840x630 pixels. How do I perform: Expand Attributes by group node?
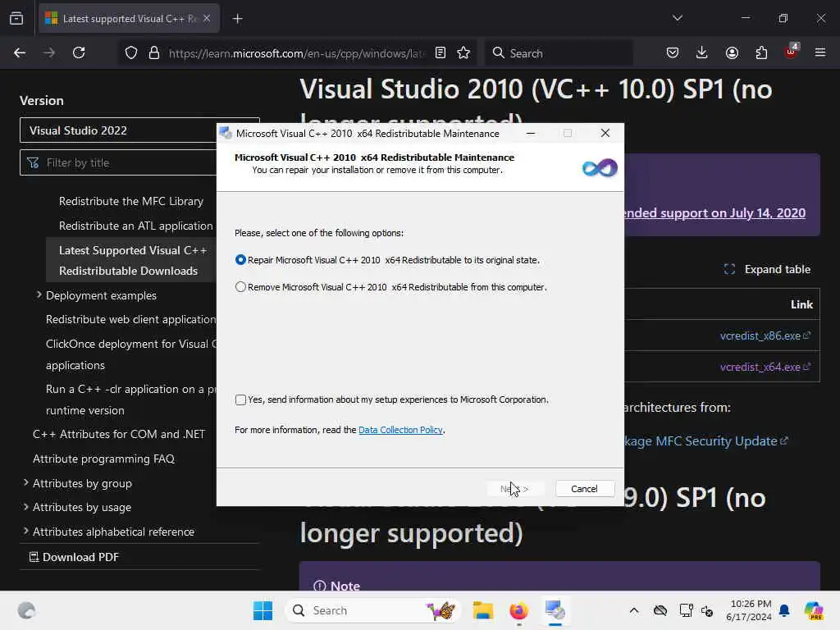[25, 482]
